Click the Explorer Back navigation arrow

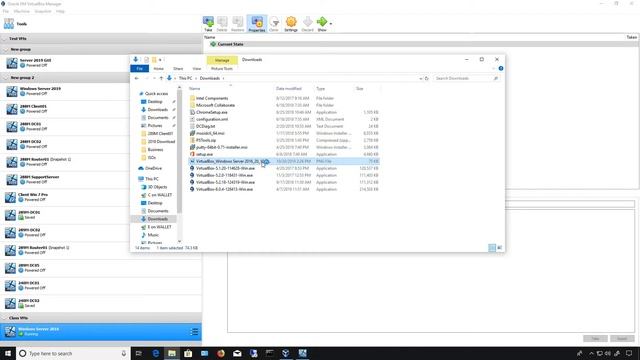pyautogui.click(x=137, y=78)
